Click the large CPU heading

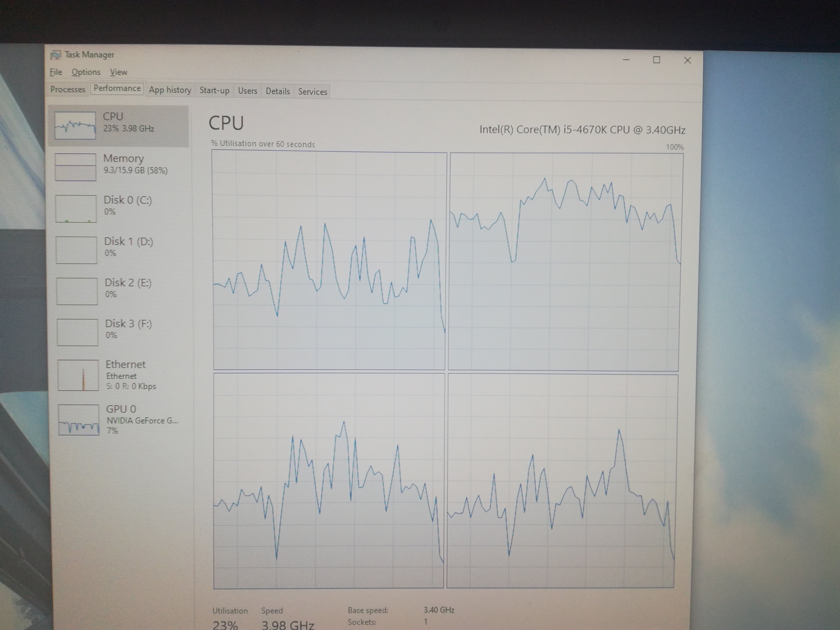coord(226,123)
